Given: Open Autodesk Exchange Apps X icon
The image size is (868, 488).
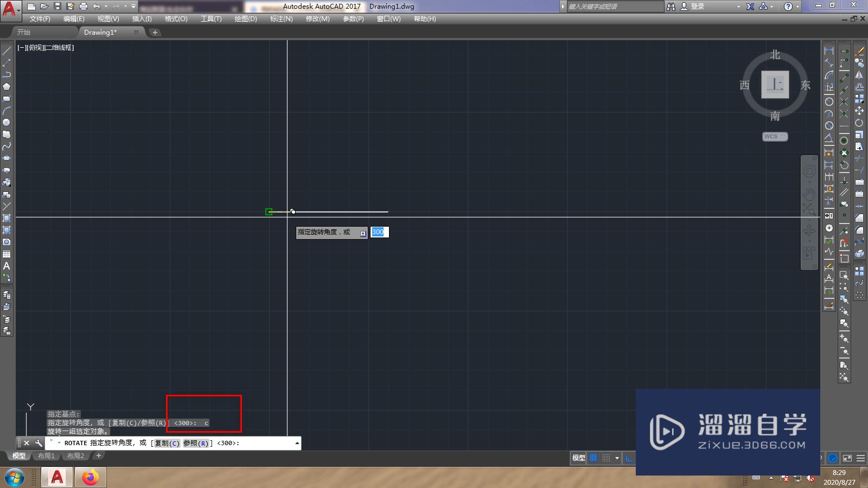Looking at the screenshot, I should pyautogui.click(x=750, y=7).
